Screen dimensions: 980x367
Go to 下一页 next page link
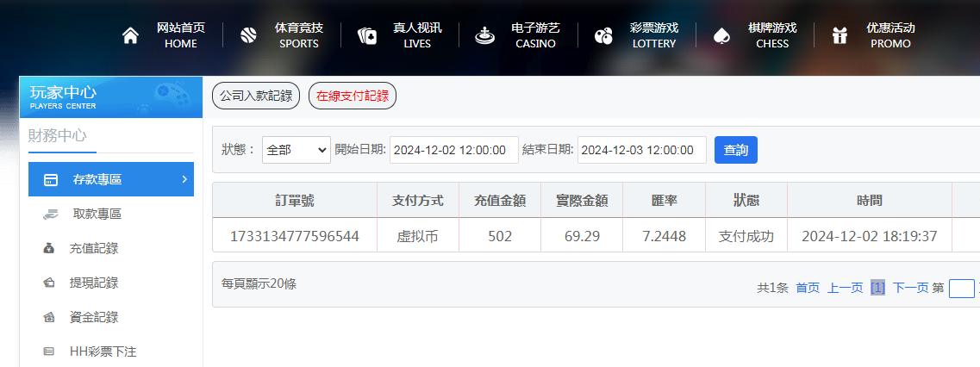910,288
